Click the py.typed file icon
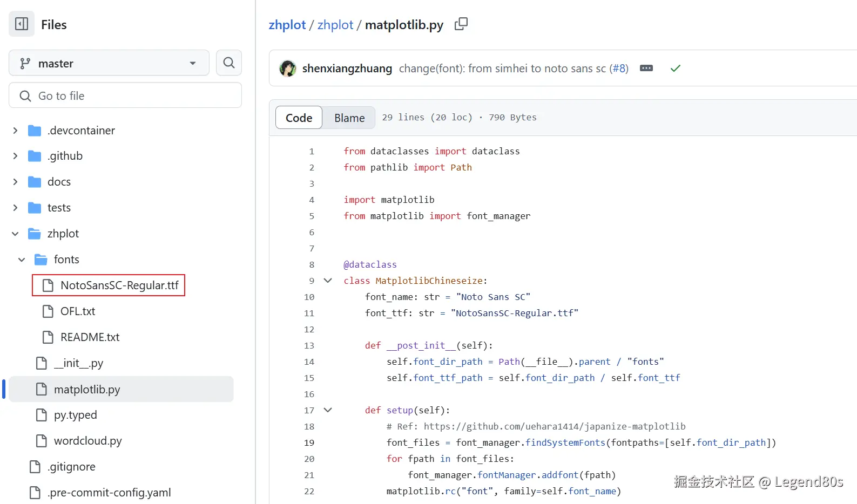The width and height of the screenshot is (857, 504). tap(42, 415)
